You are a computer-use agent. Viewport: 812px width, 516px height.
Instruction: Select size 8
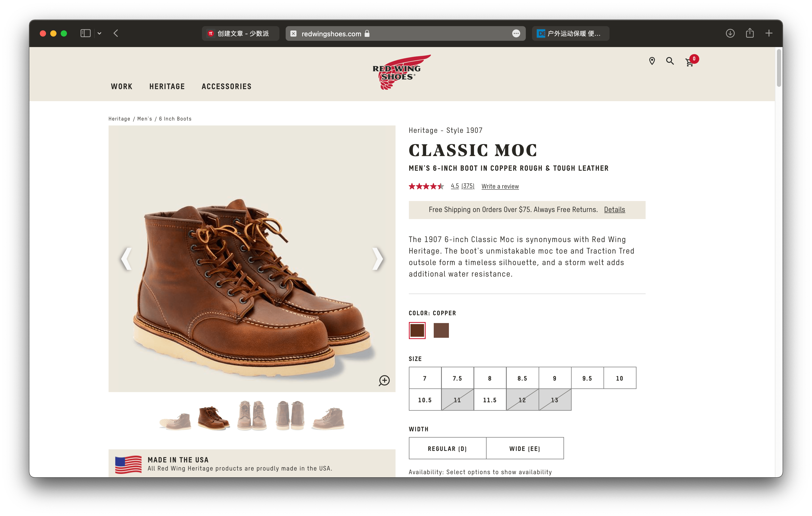tap(490, 378)
